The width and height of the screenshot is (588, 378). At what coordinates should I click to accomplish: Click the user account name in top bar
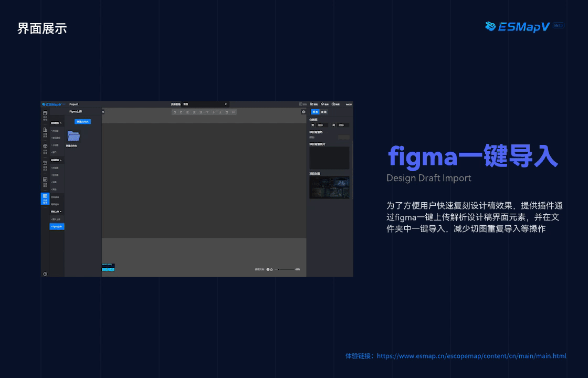[349, 104]
